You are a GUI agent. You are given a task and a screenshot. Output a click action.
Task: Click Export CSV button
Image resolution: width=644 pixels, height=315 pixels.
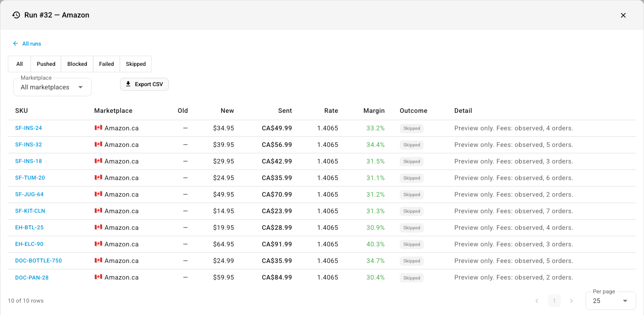144,84
